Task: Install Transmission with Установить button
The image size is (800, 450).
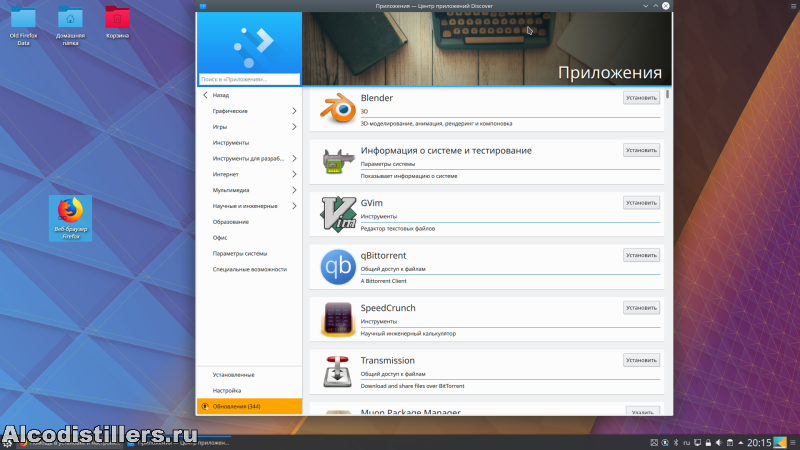Action: click(x=641, y=360)
